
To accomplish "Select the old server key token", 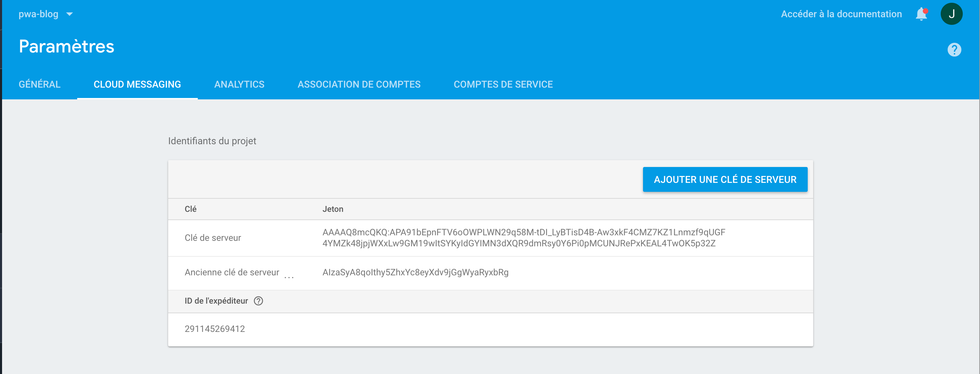I will point(416,273).
